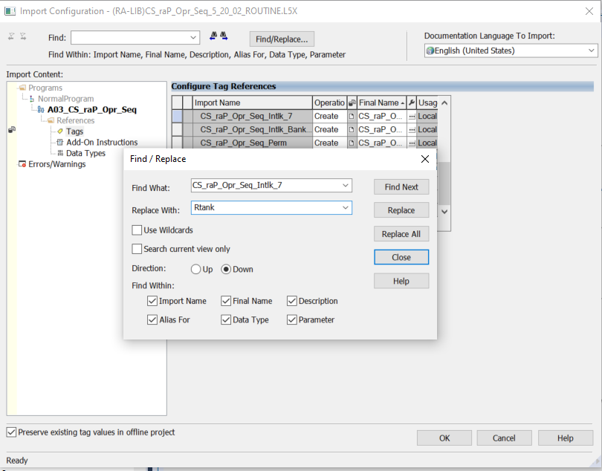Select the CS_raP_Opr_Seq_Perm import name cell
The image size is (602, 471).
pos(252,143)
